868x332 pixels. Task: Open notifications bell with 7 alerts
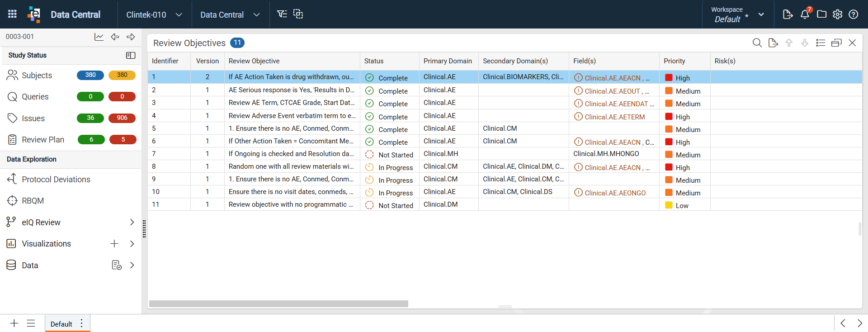tap(805, 14)
